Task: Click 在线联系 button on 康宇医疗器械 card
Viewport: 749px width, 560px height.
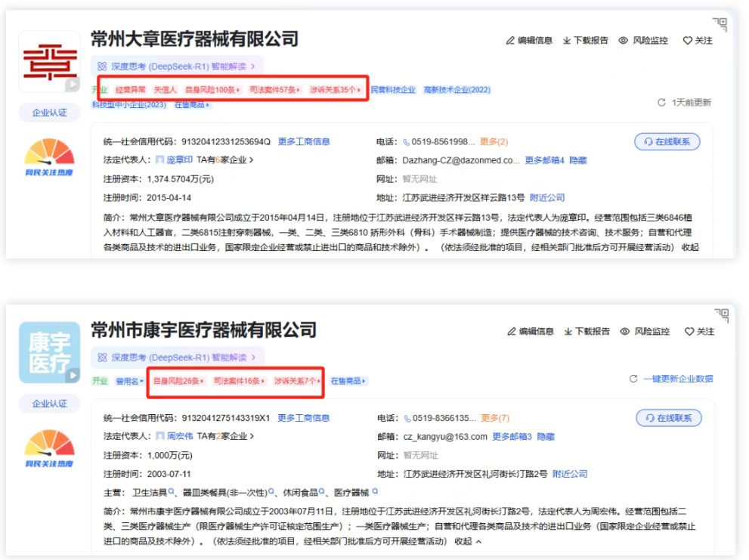Action: 668,418
